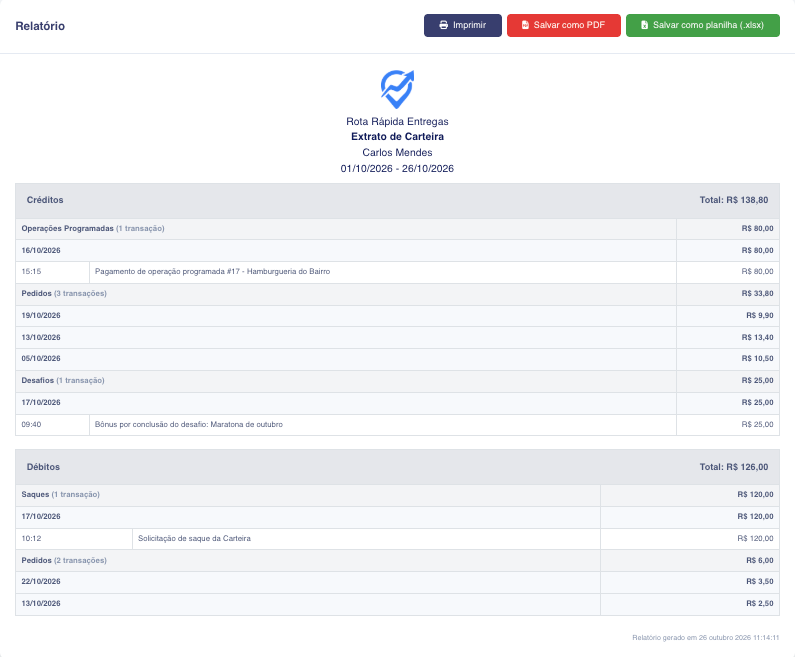Viewport: 795px width, 657px height.
Task: Click the report generated timestamp footer
Action: (705, 638)
